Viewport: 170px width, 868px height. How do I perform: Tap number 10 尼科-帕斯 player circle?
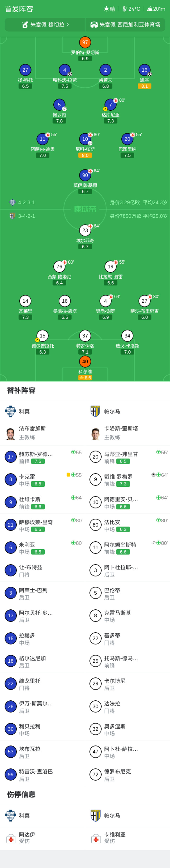pyautogui.click(x=85, y=139)
